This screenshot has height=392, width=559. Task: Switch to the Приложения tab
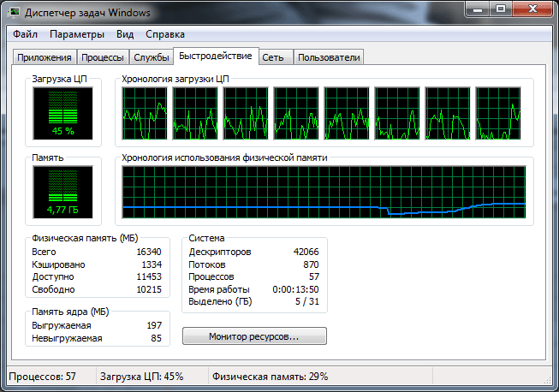pyautogui.click(x=45, y=57)
